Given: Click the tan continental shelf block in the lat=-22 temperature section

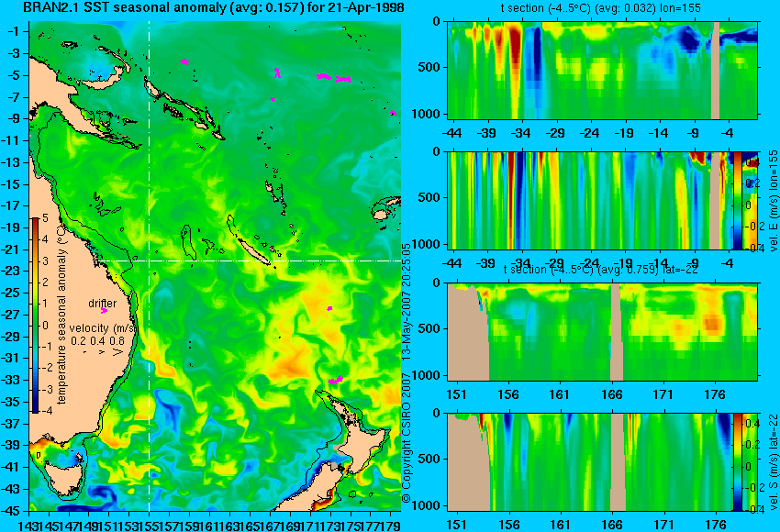Looking at the screenshot, I should coord(466,333).
